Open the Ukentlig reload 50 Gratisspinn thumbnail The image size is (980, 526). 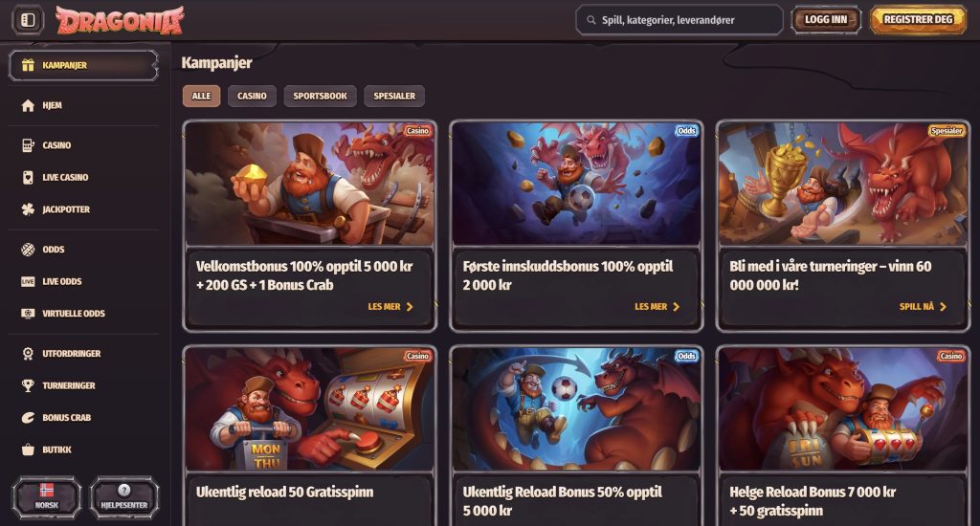(x=309, y=409)
